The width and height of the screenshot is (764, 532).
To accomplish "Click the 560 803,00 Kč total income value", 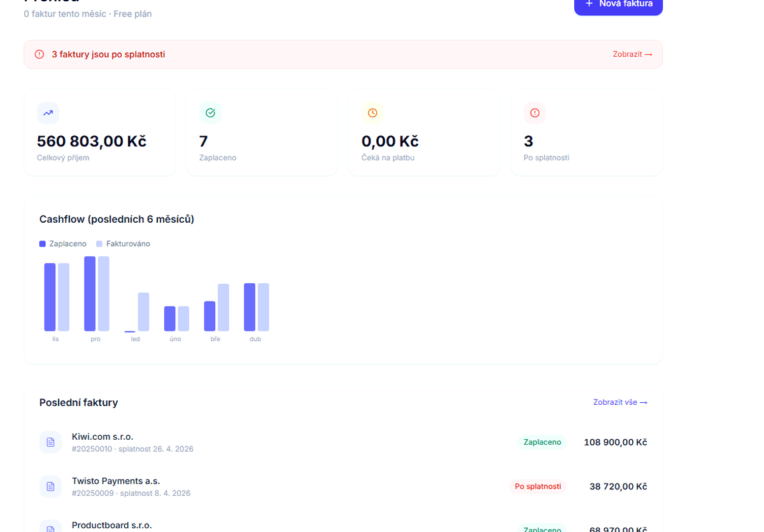I will pos(92,141).
